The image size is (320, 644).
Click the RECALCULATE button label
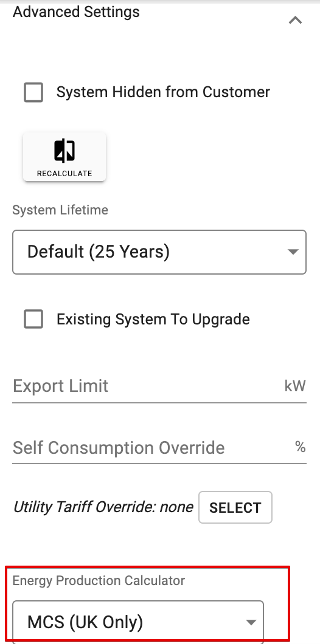pos(64,173)
